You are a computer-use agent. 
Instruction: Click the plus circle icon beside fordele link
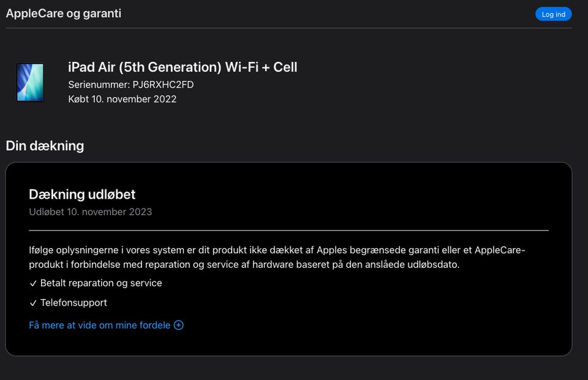[x=179, y=325]
